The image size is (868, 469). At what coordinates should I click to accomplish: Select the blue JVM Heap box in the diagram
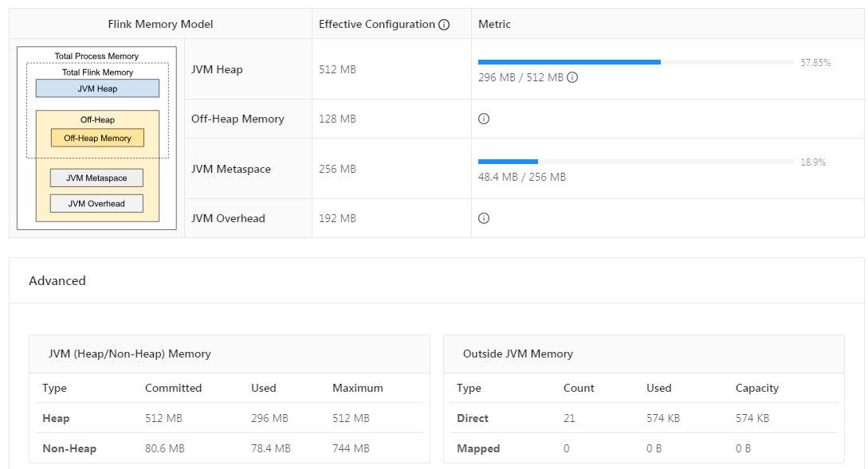coord(97,88)
